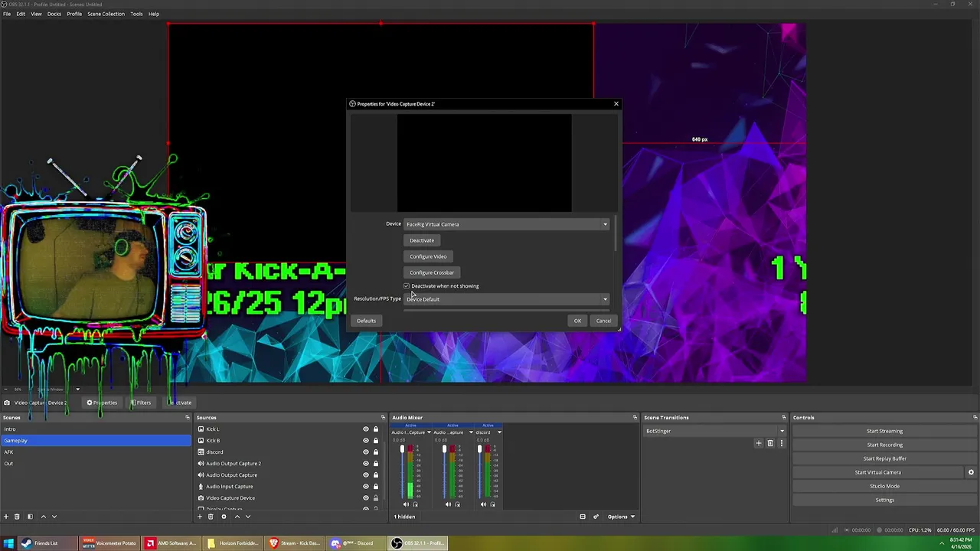The image size is (980, 551).
Task: Unlock the discord source
Action: pyautogui.click(x=376, y=452)
